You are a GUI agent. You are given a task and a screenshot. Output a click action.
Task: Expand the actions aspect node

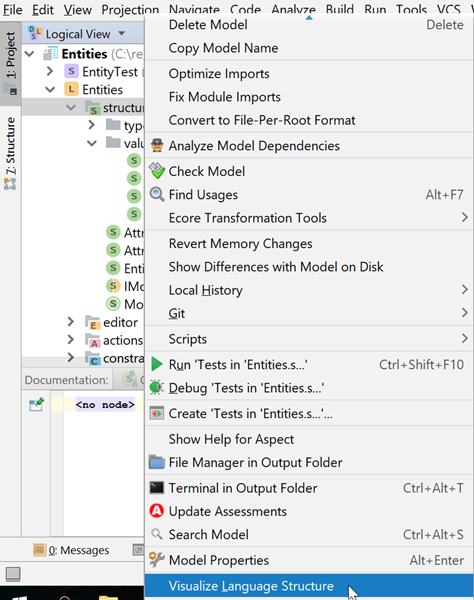71,340
